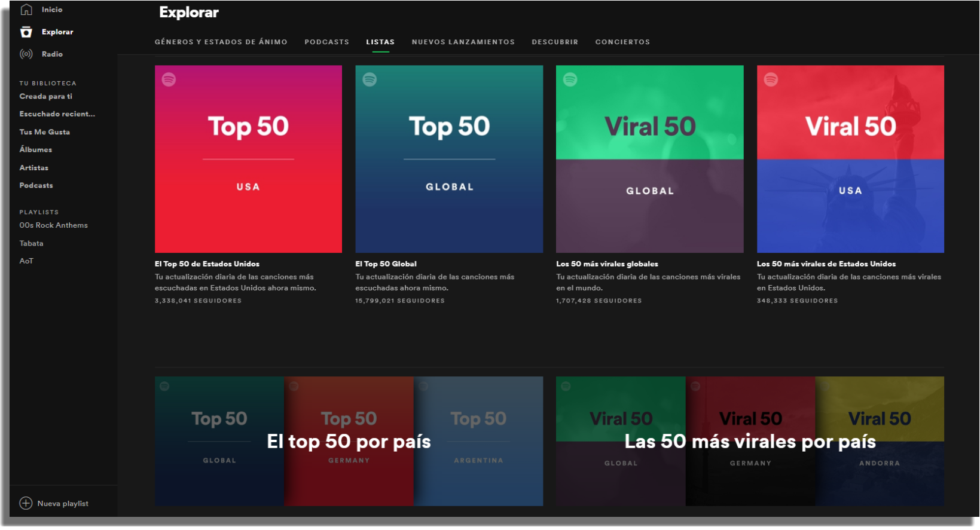Click the 15,799,021 seguidores text
This screenshot has height=530, width=980.
[x=400, y=301]
